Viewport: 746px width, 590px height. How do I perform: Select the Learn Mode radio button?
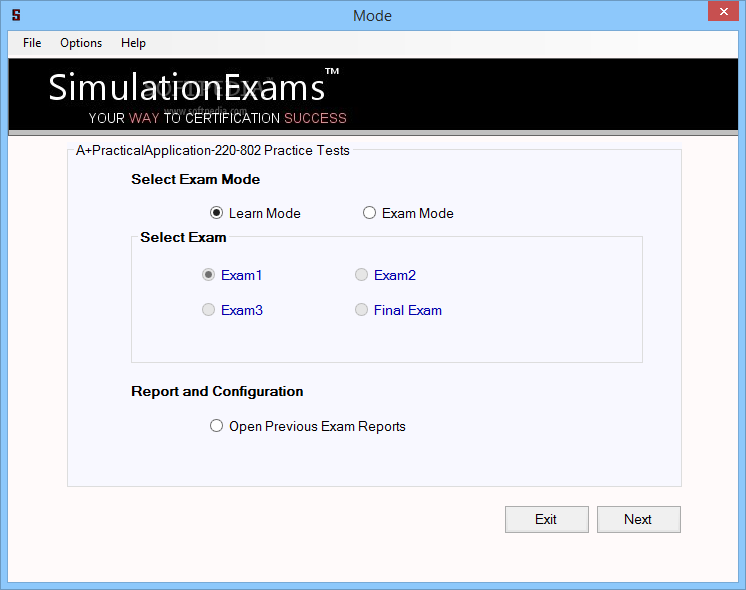[x=255, y=213]
